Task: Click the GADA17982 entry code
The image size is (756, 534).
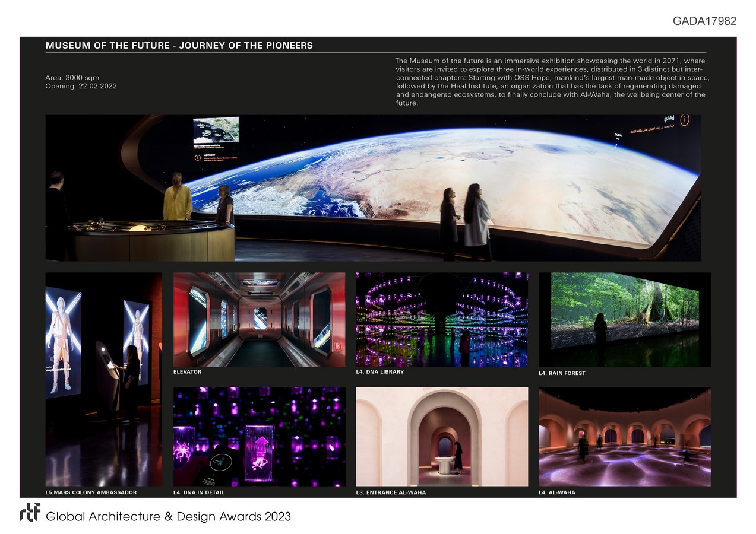Action: click(x=704, y=21)
